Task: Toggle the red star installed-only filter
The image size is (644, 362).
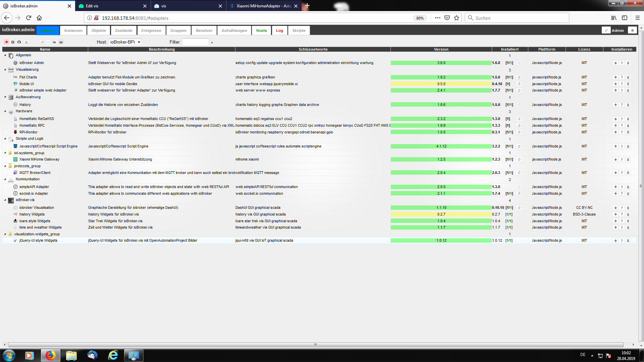Action: pos(6,42)
